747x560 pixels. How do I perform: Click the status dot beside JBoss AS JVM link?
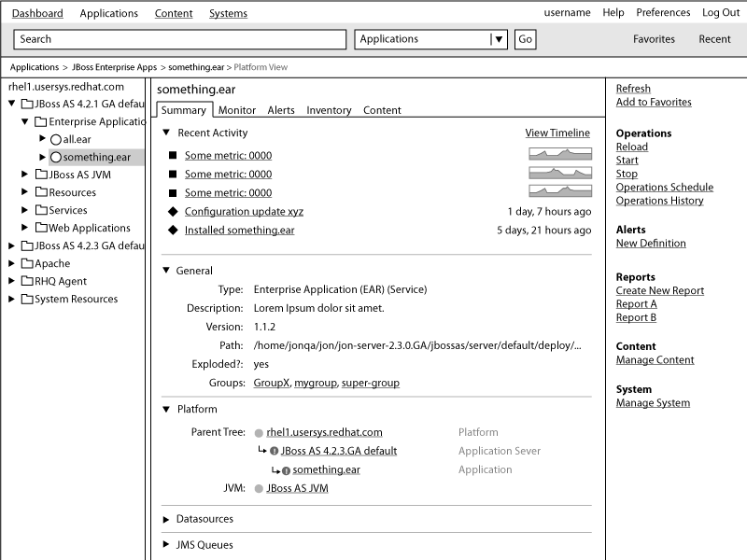tap(259, 488)
